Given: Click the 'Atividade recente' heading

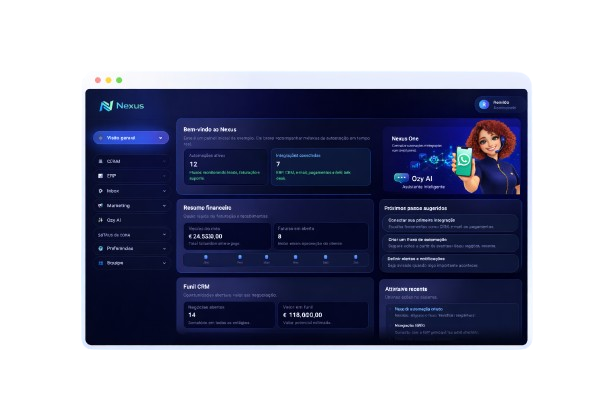Looking at the screenshot, I should 406,289.
